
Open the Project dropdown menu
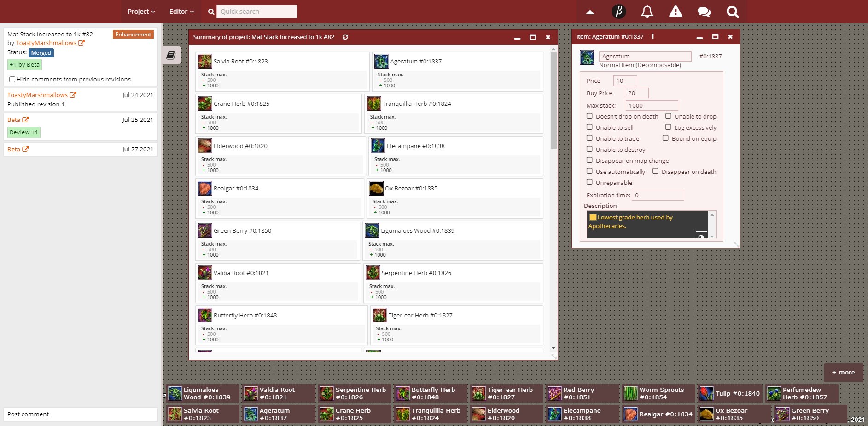(141, 12)
